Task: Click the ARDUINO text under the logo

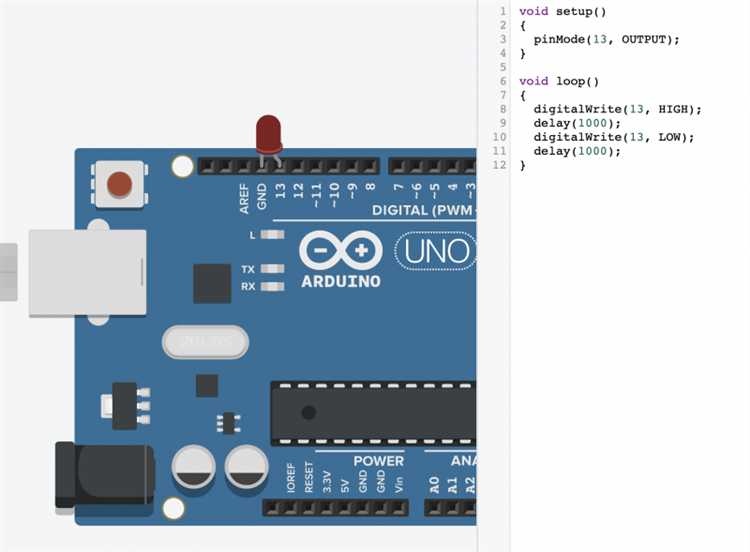Action: pyautogui.click(x=341, y=281)
